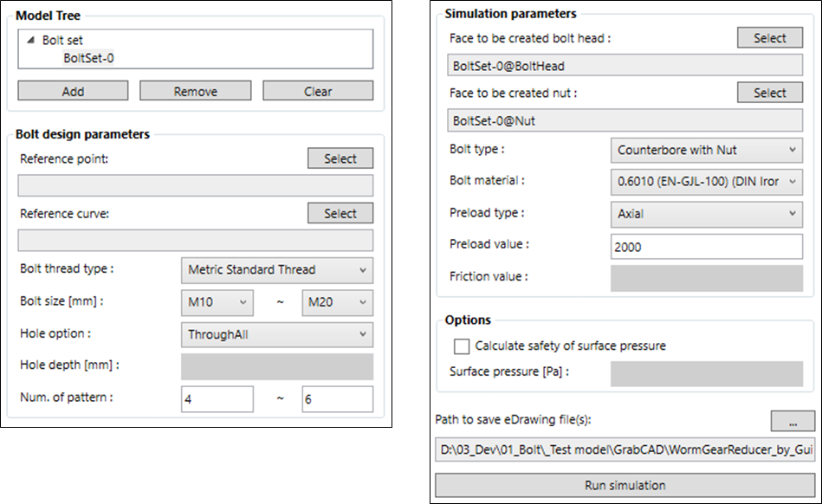Image resolution: width=822 pixels, height=504 pixels.
Task: Open the Bolt thread type dropdown
Action: point(277,270)
